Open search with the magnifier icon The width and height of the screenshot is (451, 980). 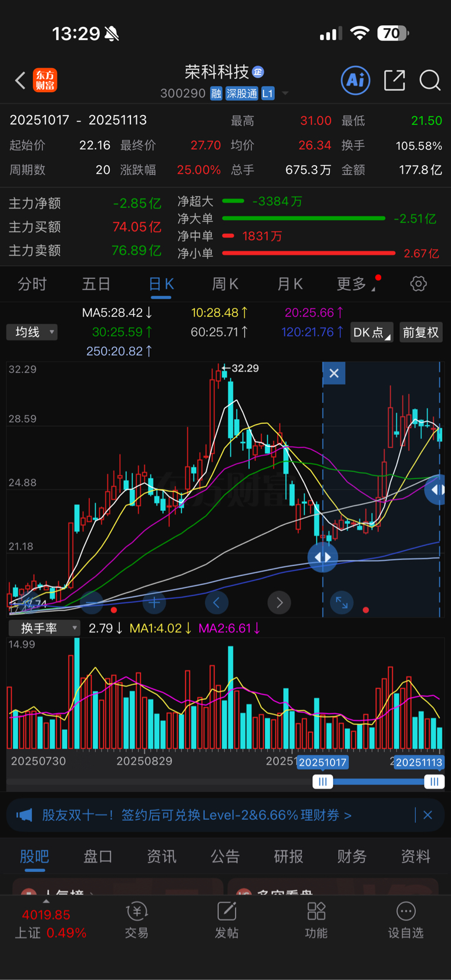click(430, 80)
